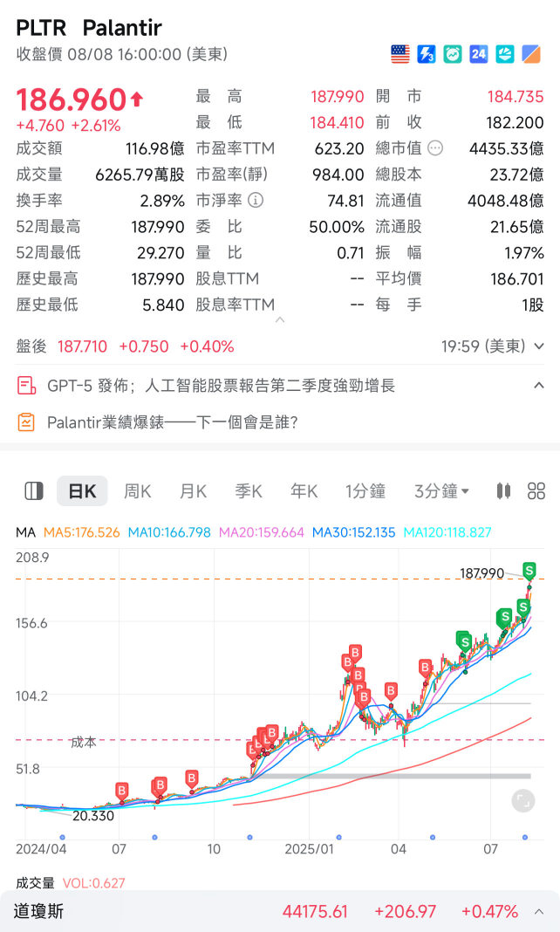The height and width of the screenshot is (932, 560).
Task: Tap the 總市值 value 4435.33億
Action: pos(507,148)
